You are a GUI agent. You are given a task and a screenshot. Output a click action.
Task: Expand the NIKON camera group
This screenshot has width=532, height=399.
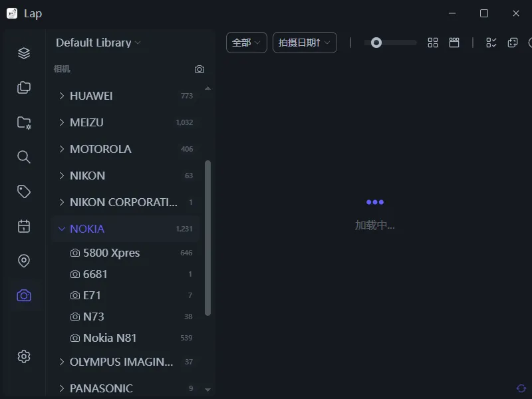click(x=61, y=176)
